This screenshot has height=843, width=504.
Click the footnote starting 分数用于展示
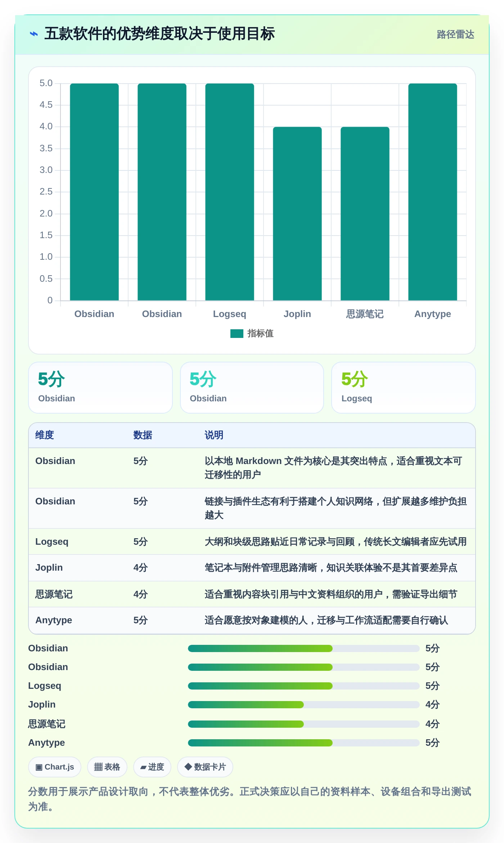(x=250, y=799)
